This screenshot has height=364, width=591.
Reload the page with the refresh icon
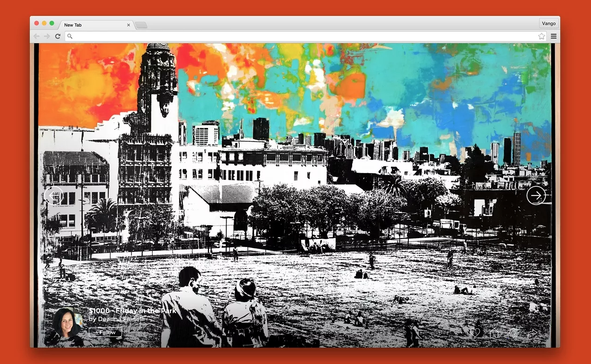pyautogui.click(x=58, y=36)
